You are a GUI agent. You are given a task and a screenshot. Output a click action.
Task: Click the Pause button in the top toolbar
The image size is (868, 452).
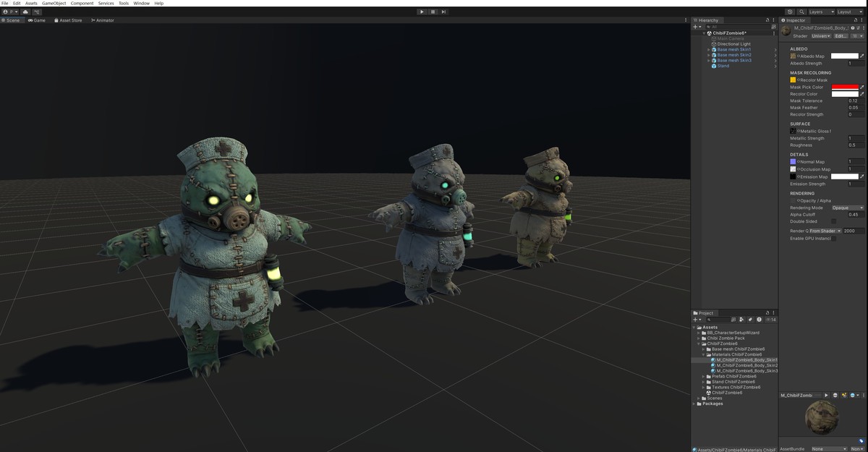(x=433, y=12)
